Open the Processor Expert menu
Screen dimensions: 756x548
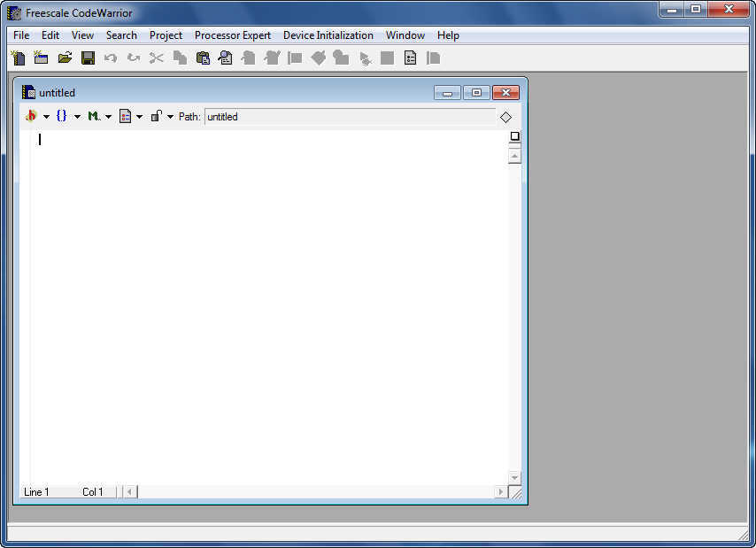pos(232,35)
